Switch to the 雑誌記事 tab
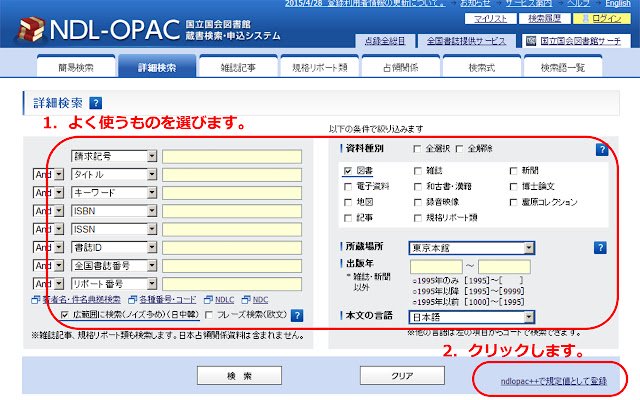Image resolution: width=640 pixels, height=400 pixels. point(238,67)
